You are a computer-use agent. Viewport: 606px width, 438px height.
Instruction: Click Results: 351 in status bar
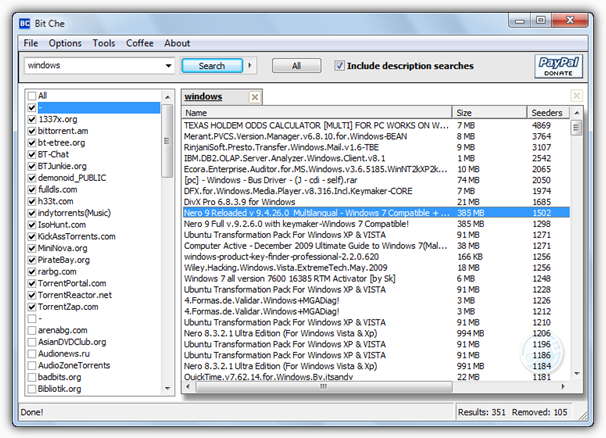click(482, 412)
